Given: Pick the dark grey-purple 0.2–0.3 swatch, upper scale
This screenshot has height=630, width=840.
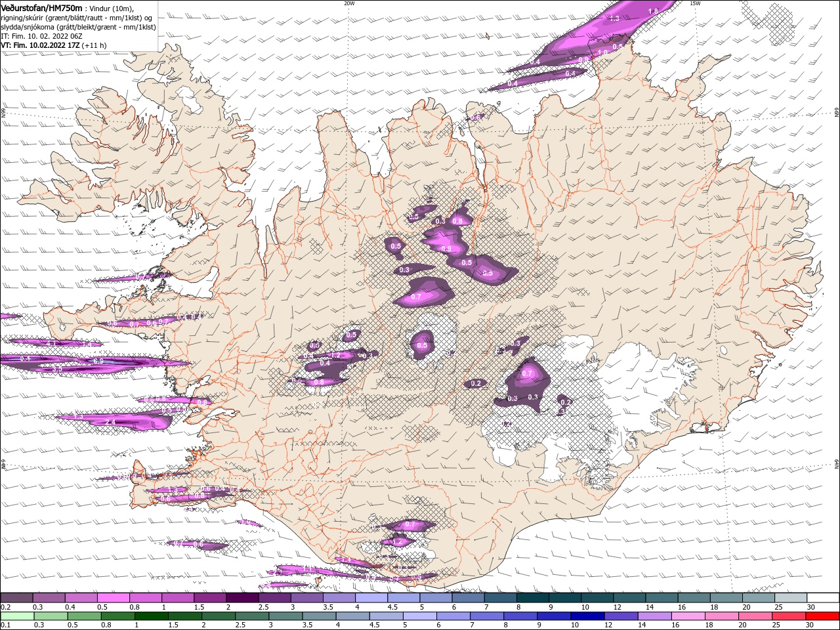Looking at the screenshot, I should pyautogui.click(x=16, y=598).
